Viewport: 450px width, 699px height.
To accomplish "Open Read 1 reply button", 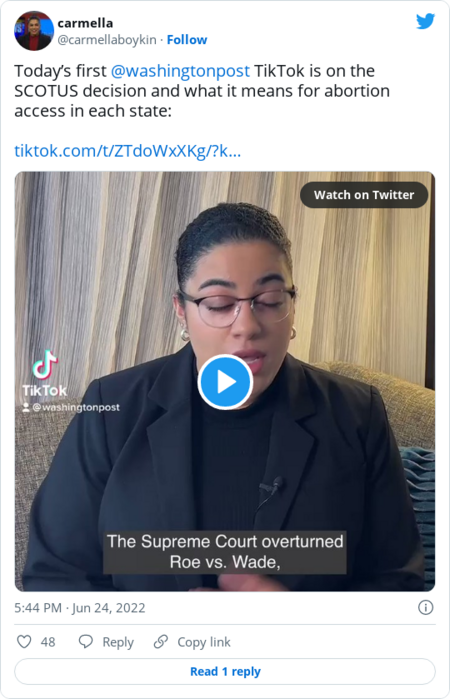I will 225,671.
